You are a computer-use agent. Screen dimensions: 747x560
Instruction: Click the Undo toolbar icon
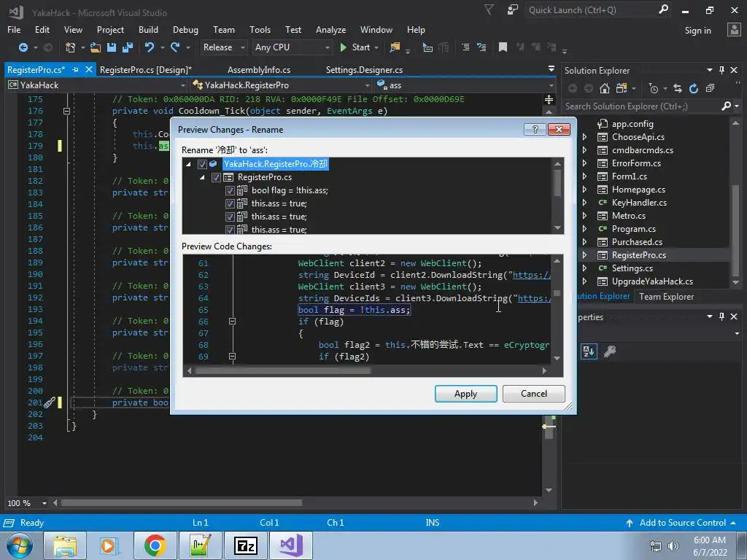click(150, 47)
